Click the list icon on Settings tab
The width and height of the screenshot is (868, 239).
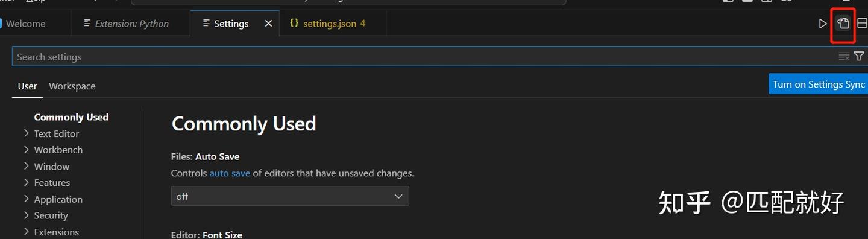click(x=206, y=23)
